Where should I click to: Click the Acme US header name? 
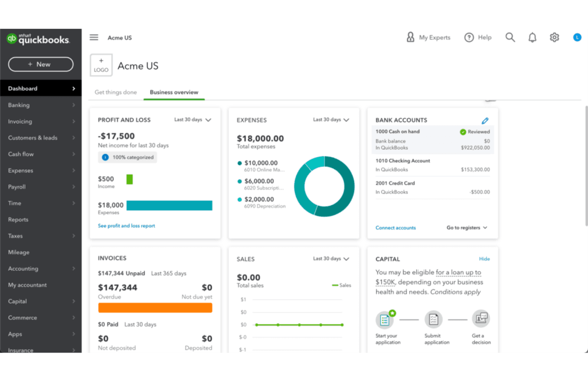tap(138, 66)
